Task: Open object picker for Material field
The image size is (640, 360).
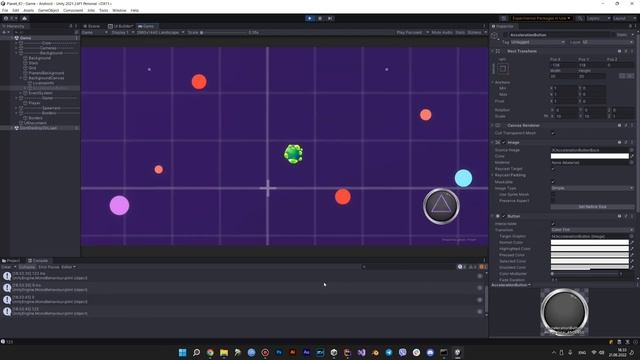Action: tap(631, 162)
